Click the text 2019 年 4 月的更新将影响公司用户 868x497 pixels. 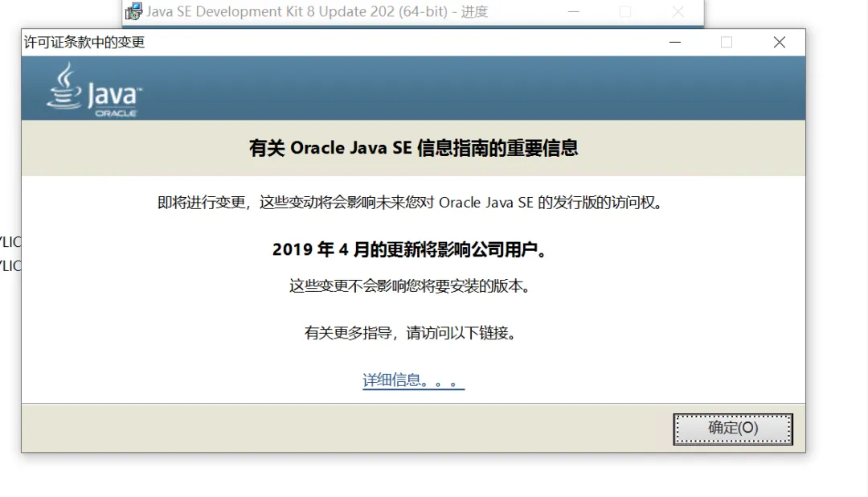pyautogui.click(x=410, y=249)
